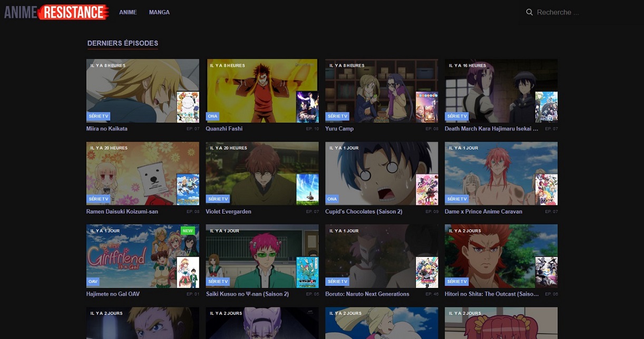
Task: Click the IL Y A 16 HEURES label on Death March
Action: coord(467,65)
